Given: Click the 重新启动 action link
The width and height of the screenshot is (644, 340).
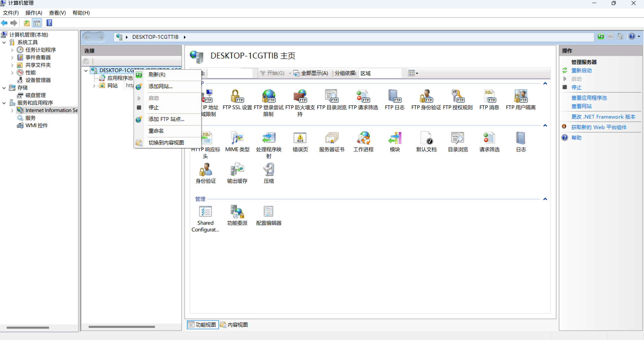Looking at the screenshot, I should pyautogui.click(x=581, y=71).
